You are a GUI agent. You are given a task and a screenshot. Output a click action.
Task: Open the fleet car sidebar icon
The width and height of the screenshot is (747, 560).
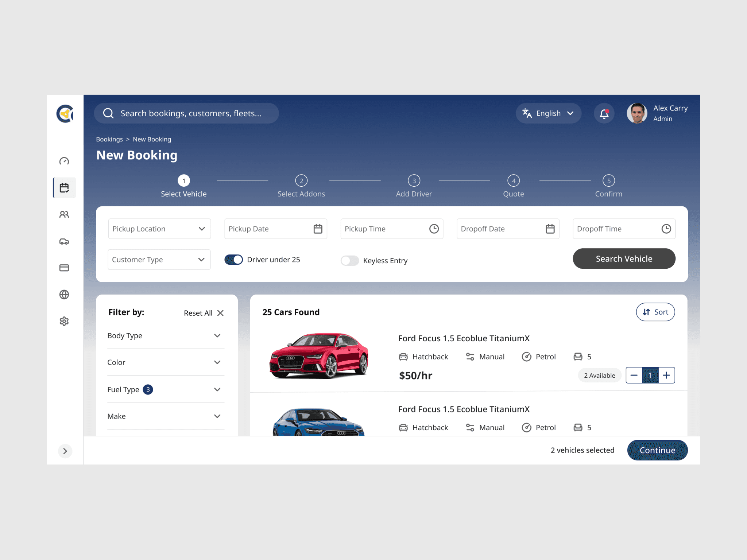64,241
